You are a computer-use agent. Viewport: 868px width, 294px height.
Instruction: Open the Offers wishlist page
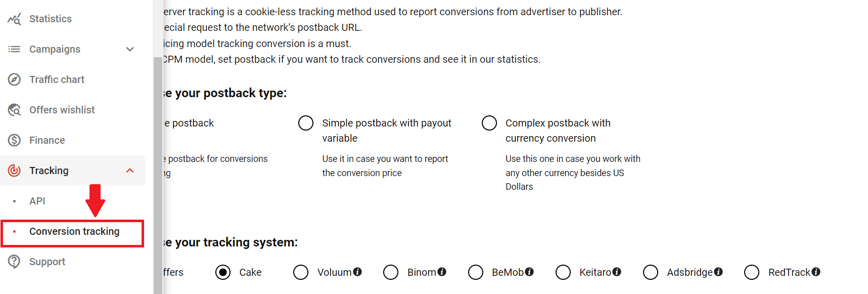pos(62,109)
